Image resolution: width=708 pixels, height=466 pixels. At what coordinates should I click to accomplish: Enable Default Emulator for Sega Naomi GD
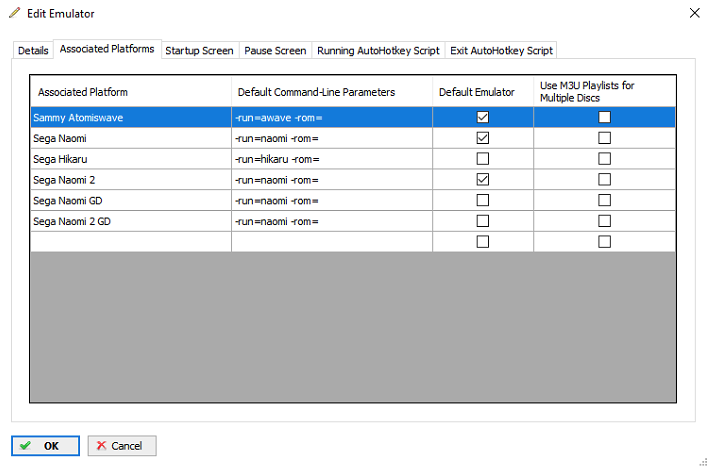point(483,200)
